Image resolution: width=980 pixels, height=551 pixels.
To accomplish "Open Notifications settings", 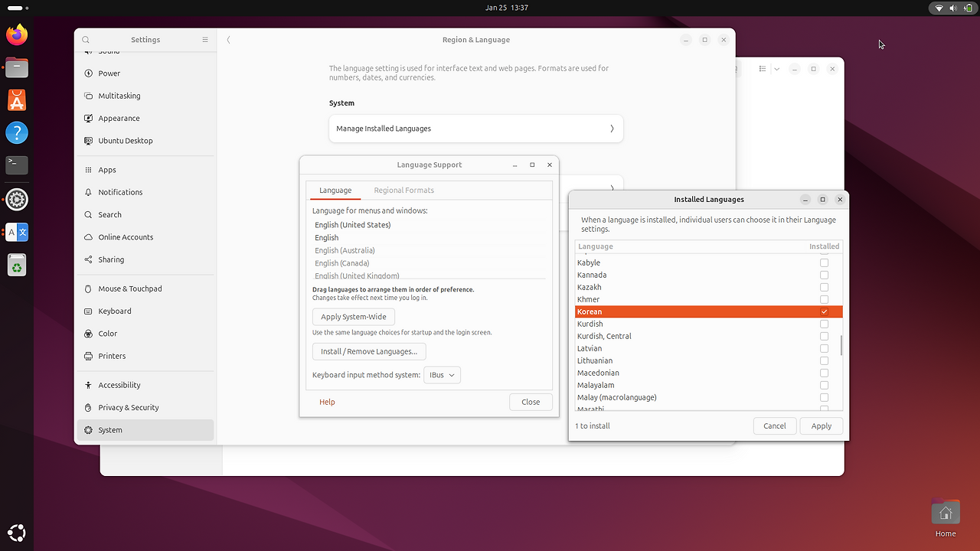I will coord(145,192).
